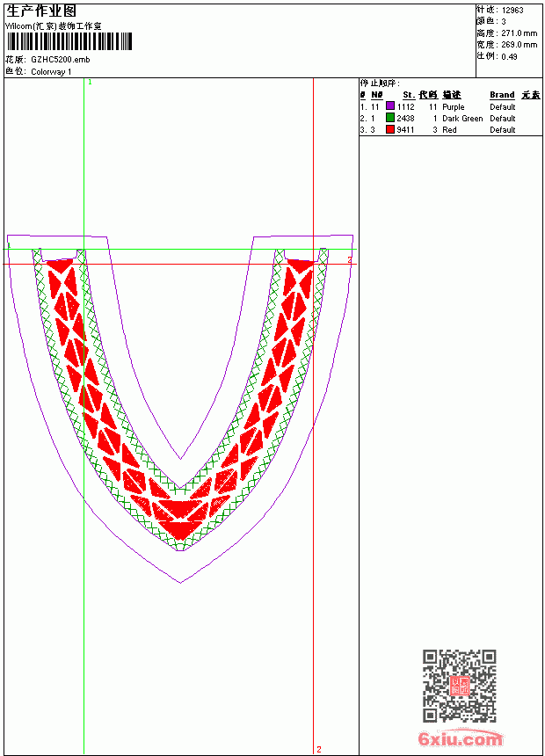This screenshot has height=756, width=545.
Task: Click the red embroidery at necklace bottom
Action: [180, 520]
